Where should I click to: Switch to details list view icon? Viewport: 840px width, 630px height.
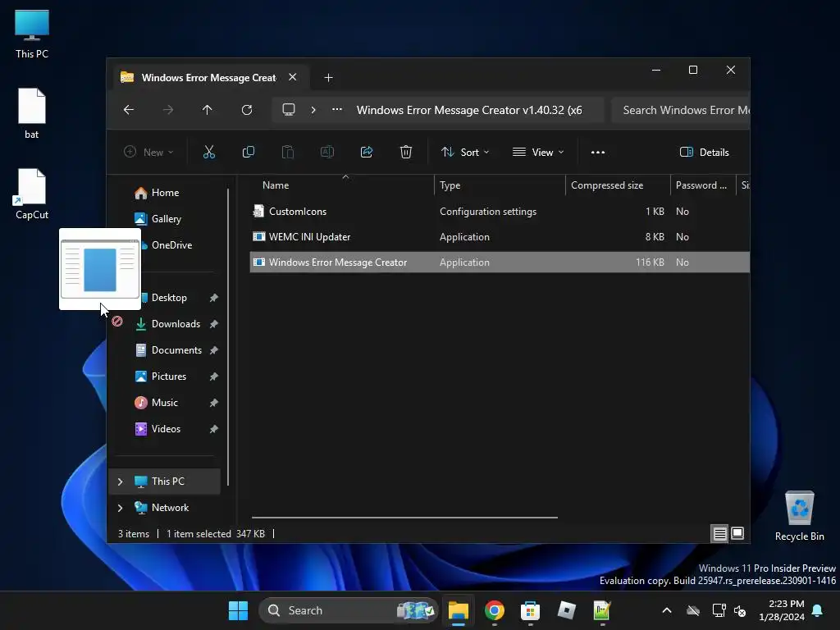pyautogui.click(x=719, y=533)
